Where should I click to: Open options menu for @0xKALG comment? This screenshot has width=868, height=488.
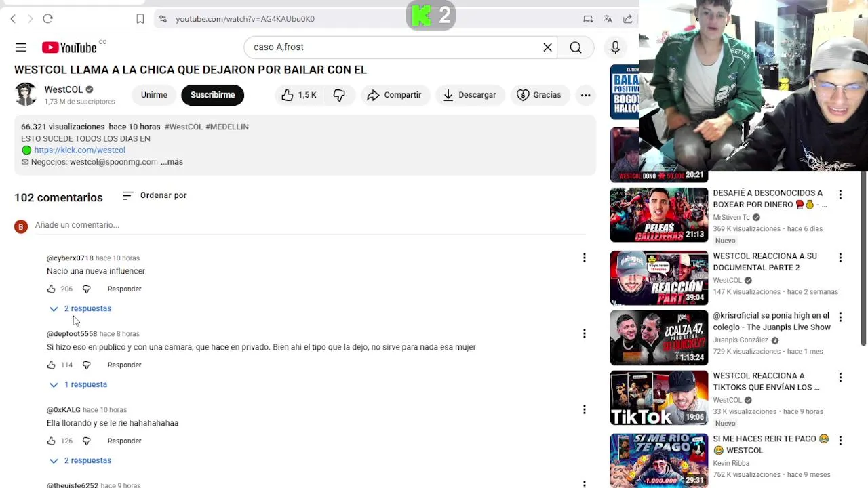tap(584, 410)
